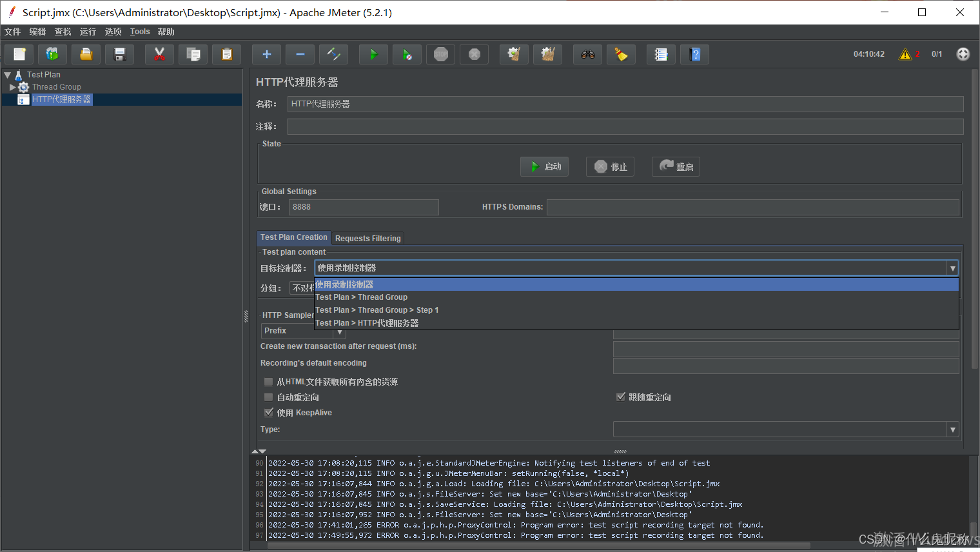Click log line 96 ProxyControl ERROR entry
This screenshot has width=980, height=552.
[x=516, y=525]
